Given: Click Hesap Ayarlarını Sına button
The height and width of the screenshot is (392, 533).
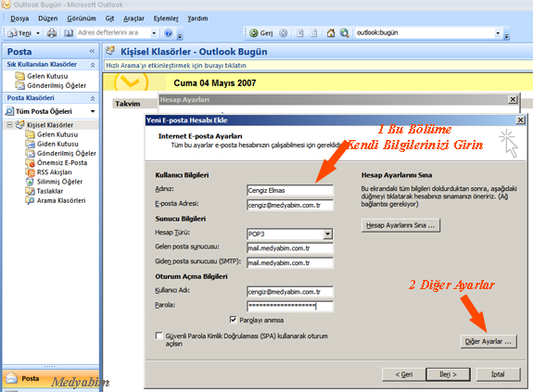Looking at the screenshot, I should pos(400,225).
